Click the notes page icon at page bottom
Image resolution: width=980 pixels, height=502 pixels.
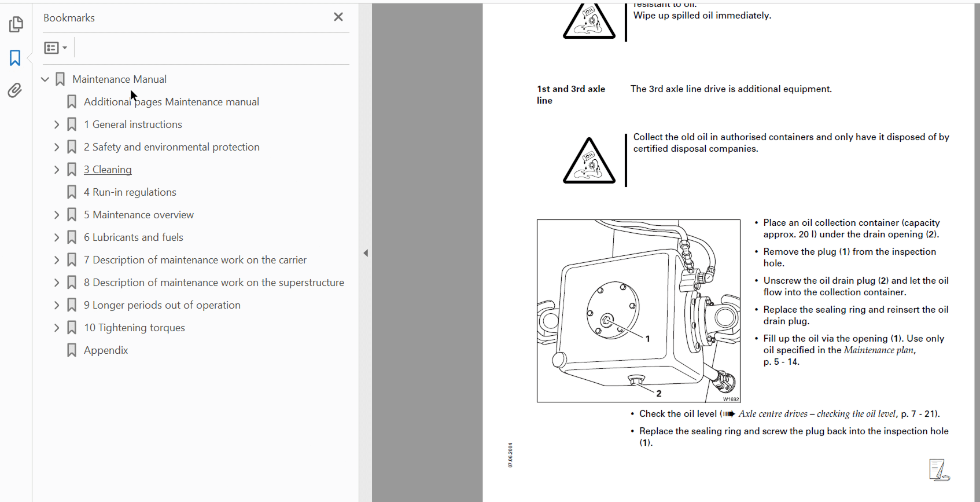pyautogui.click(x=939, y=470)
